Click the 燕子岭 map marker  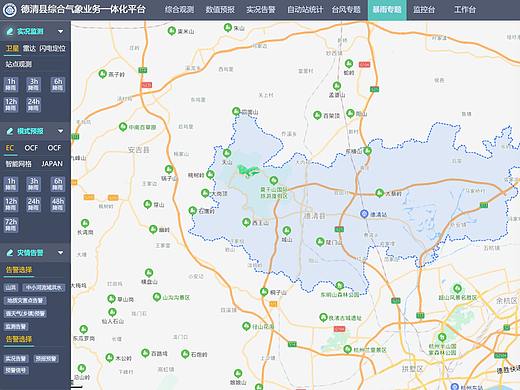pos(103,74)
